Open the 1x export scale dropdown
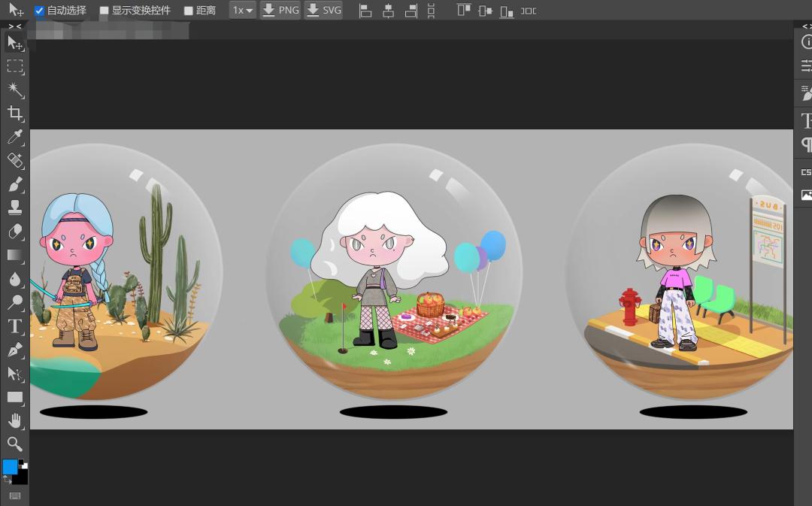812x506 pixels. (242, 11)
